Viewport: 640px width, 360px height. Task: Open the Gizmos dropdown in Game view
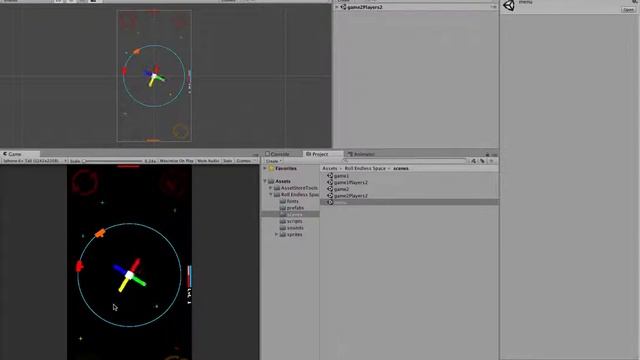tap(245, 161)
